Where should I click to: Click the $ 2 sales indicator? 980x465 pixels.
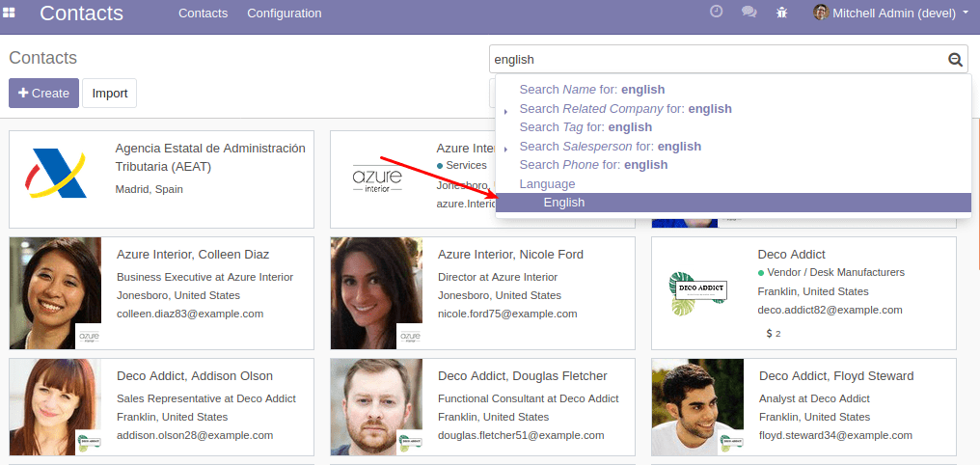pyautogui.click(x=774, y=334)
